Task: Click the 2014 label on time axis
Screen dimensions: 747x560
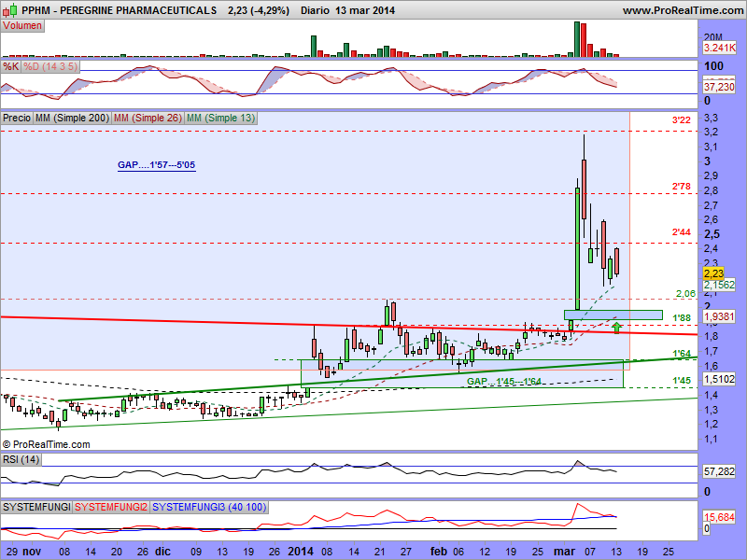Action: pyautogui.click(x=301, y=552)
